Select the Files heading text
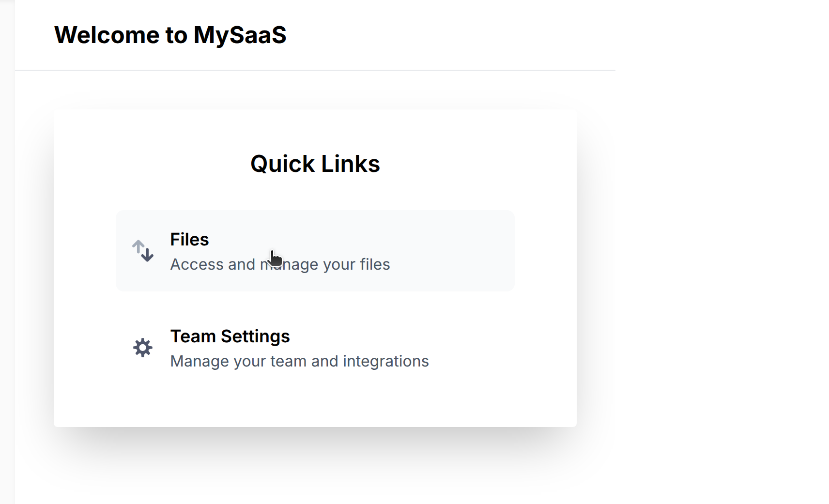The width and height of the screenshot is (829, 504). [x=189, y=239]
